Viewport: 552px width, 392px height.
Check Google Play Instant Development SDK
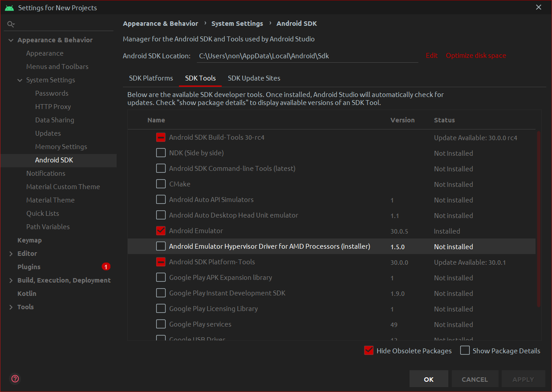(161, 293)
